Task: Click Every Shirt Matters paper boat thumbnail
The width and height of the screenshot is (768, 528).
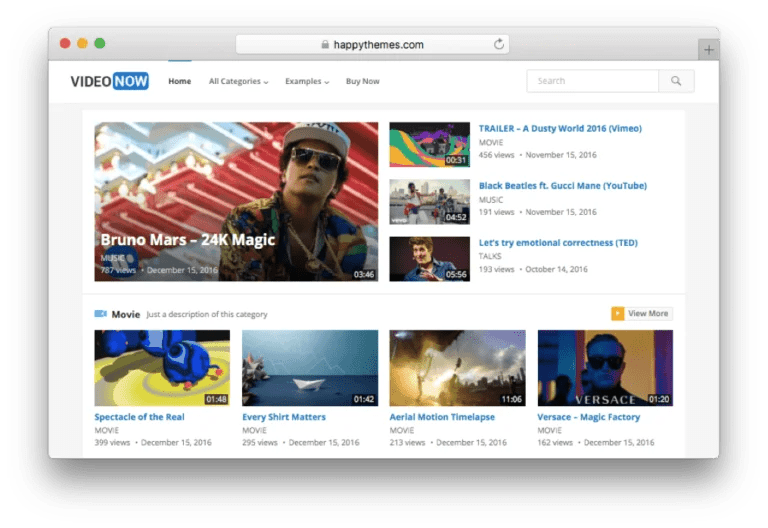Action: 310,368
